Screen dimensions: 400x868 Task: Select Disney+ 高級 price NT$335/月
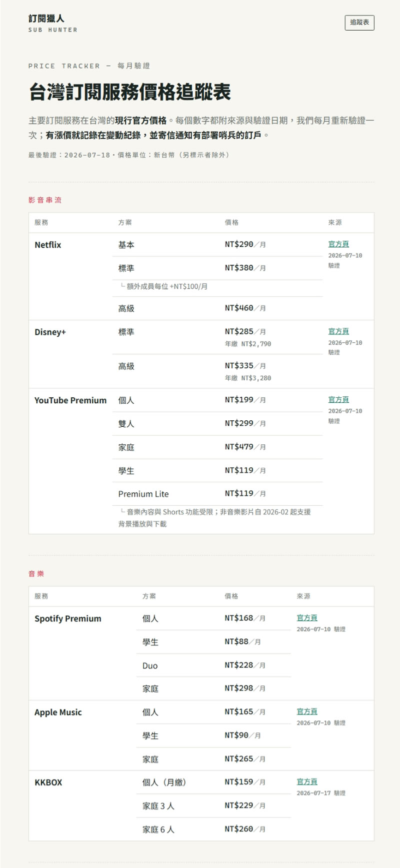(x=245, y=366)
